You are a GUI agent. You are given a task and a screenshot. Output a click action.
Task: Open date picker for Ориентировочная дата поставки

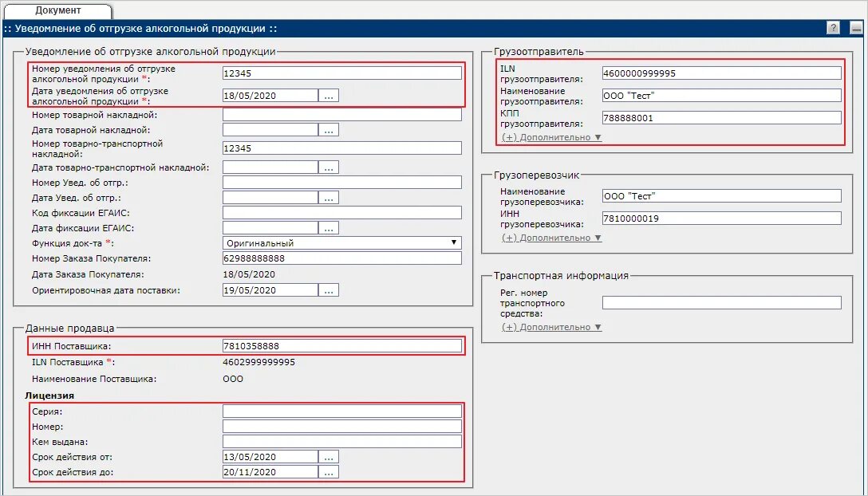329,290
